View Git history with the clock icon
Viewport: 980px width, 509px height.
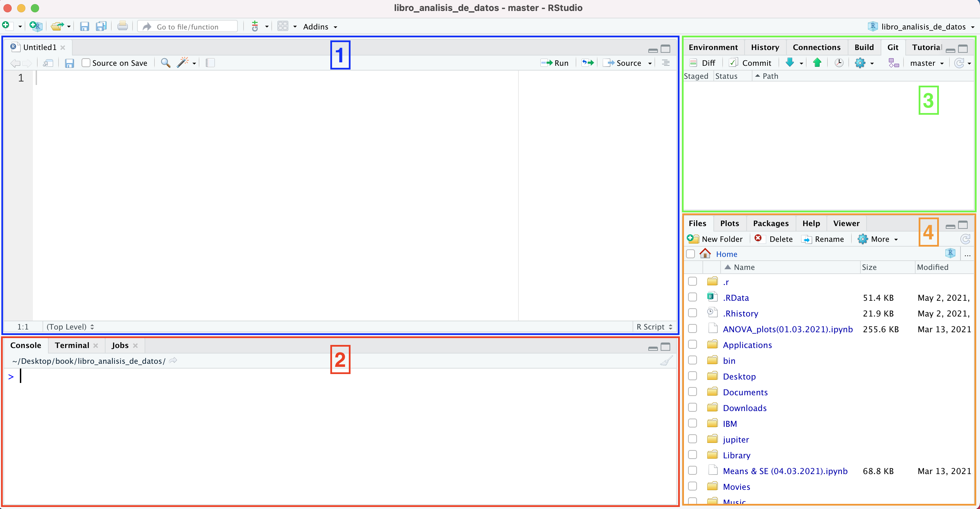(838, 63)
